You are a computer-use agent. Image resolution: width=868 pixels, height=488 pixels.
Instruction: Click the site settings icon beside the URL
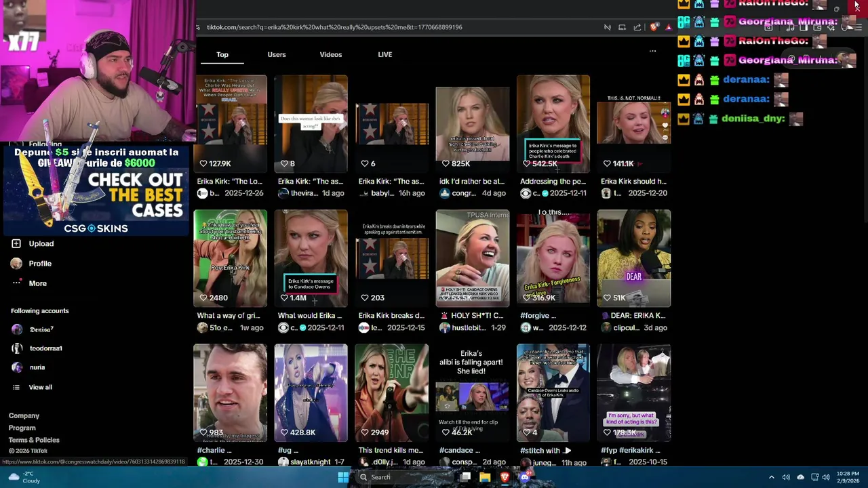198,27
